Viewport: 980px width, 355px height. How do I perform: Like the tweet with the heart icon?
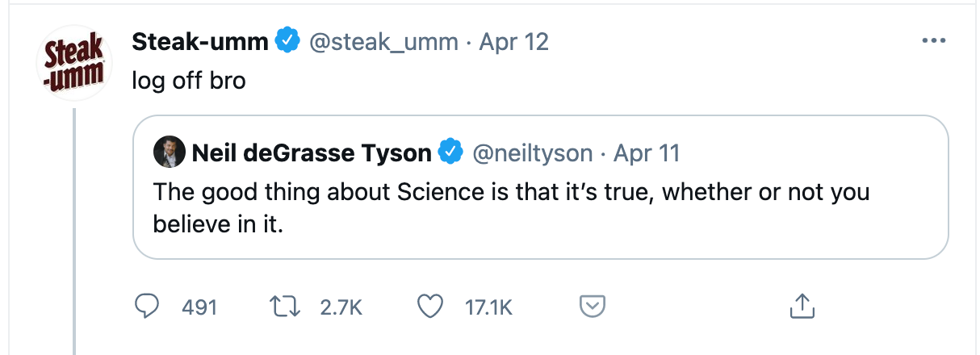pos(431,307)
